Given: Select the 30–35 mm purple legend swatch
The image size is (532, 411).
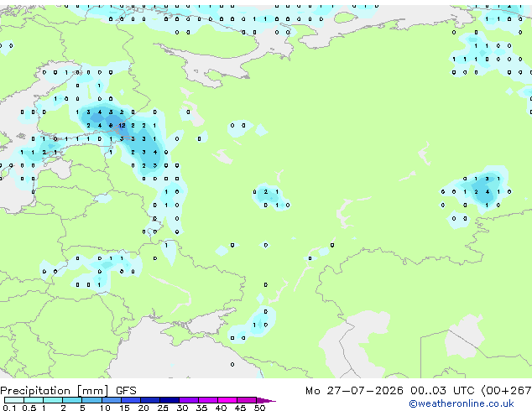Looking at the screenshot, I should click(189, 400).
